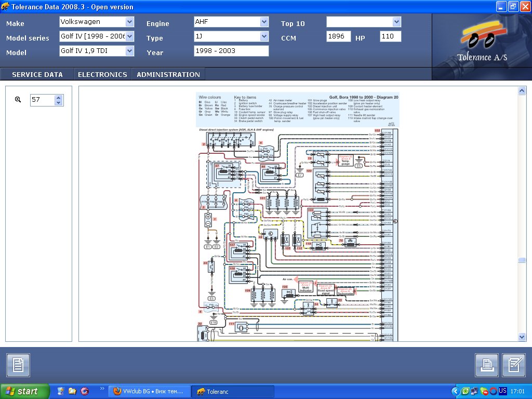Expand the Engine dropdown showing AHF

point(264,22)
